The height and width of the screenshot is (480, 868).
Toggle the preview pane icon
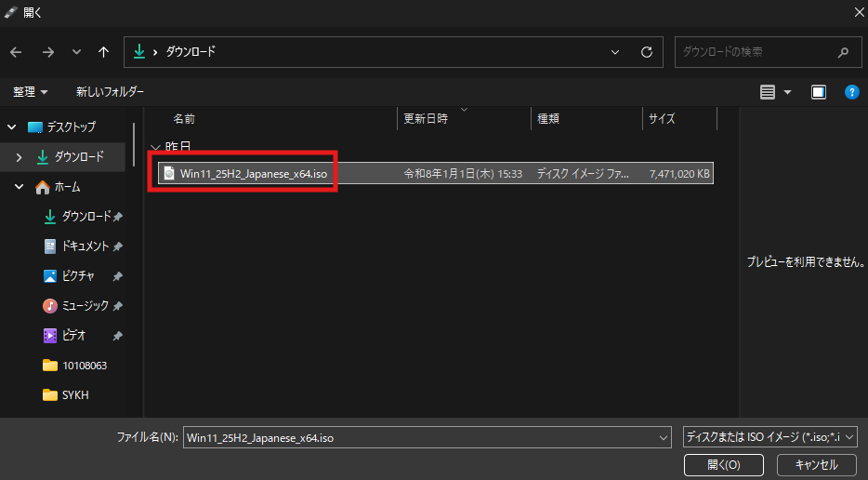[818, 92]
